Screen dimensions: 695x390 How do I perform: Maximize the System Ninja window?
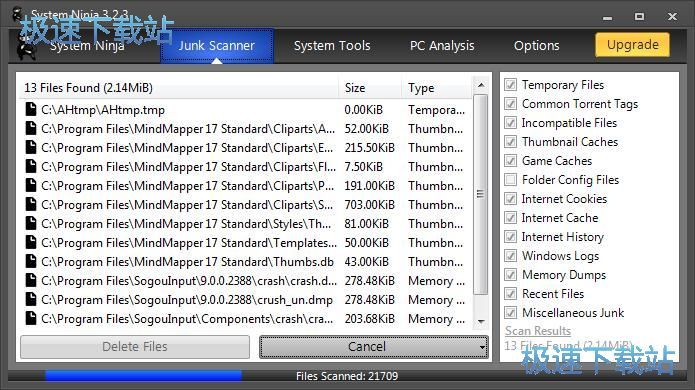639,16
